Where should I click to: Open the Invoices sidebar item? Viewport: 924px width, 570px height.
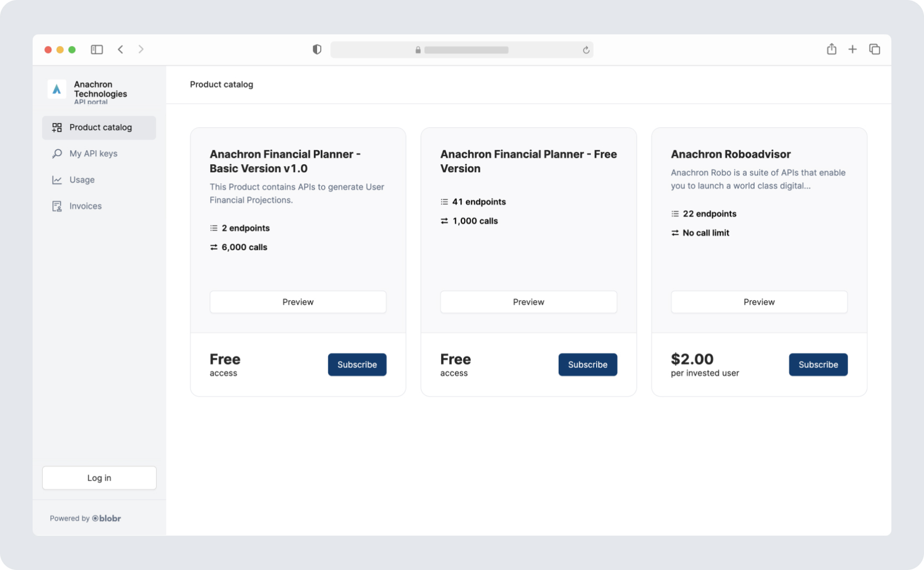point(99,206)
